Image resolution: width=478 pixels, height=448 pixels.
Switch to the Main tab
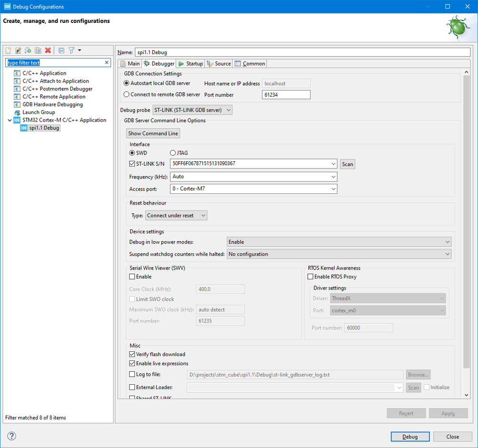point(130,64)
